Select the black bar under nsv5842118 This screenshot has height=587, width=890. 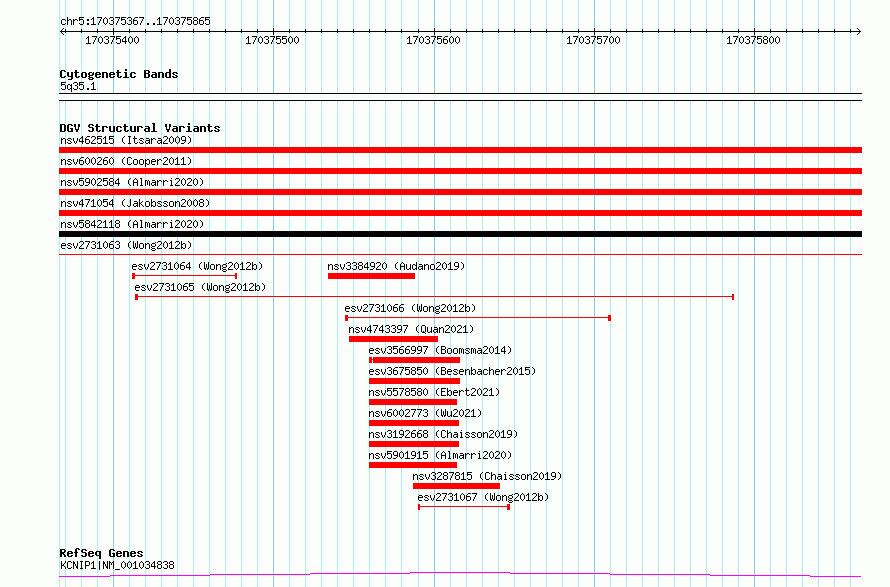click(460, 234)
